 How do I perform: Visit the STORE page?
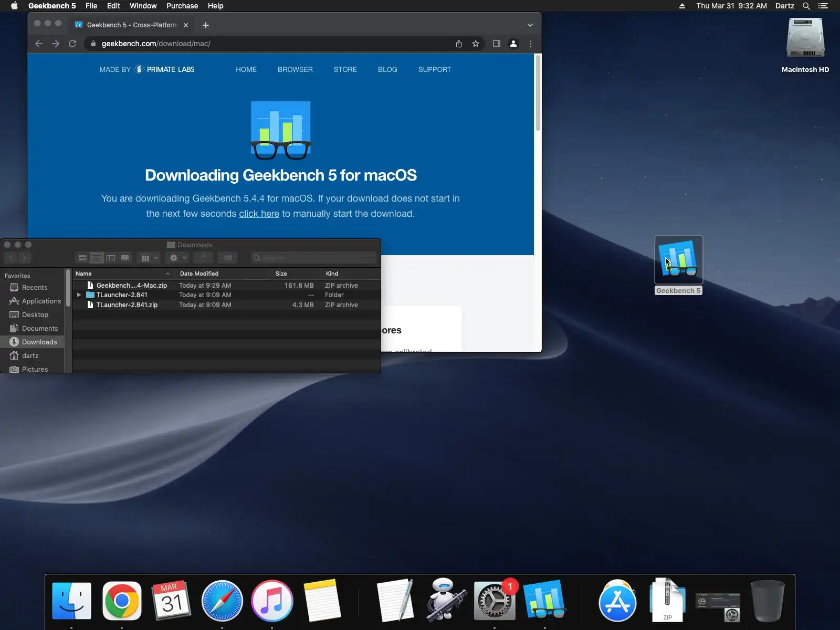tap(345, 69)
